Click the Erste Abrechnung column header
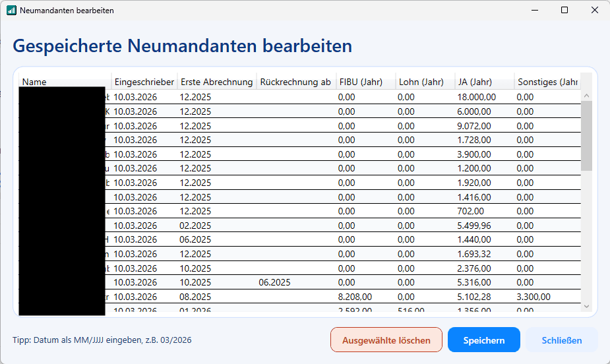 click(x=217, y=82)
